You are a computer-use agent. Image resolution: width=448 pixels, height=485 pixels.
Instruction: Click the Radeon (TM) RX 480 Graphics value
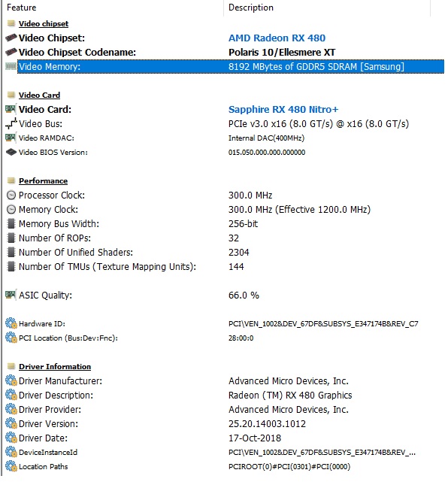click(x=290, y=395)
